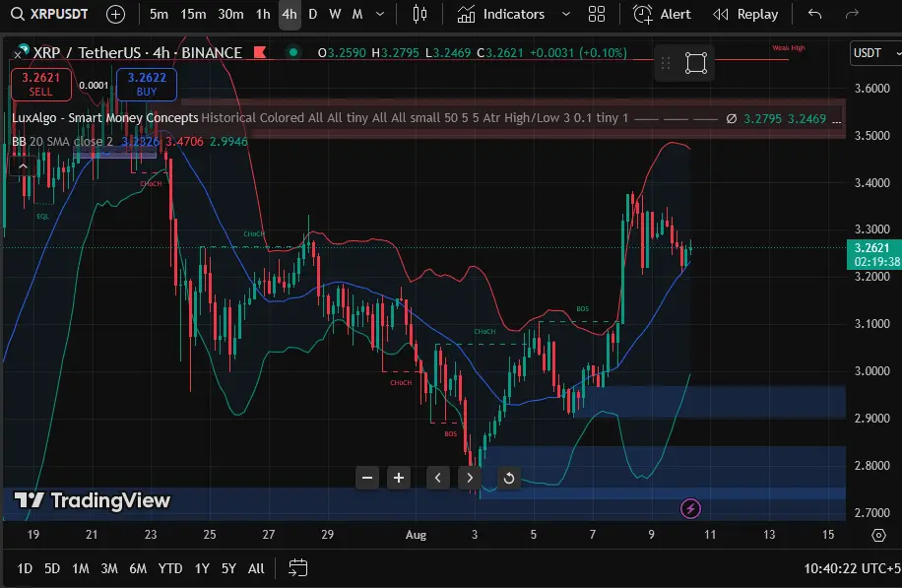Undo the last chart action

point(814,14)
